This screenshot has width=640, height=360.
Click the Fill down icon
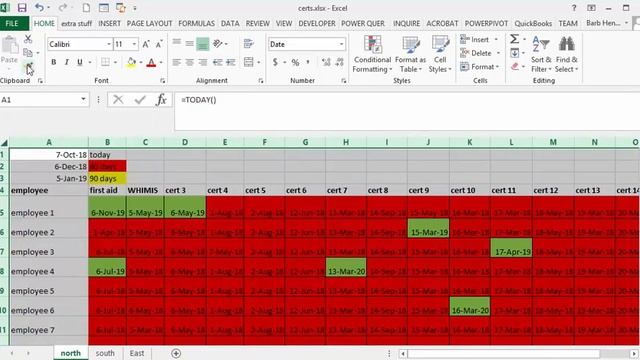515,53
